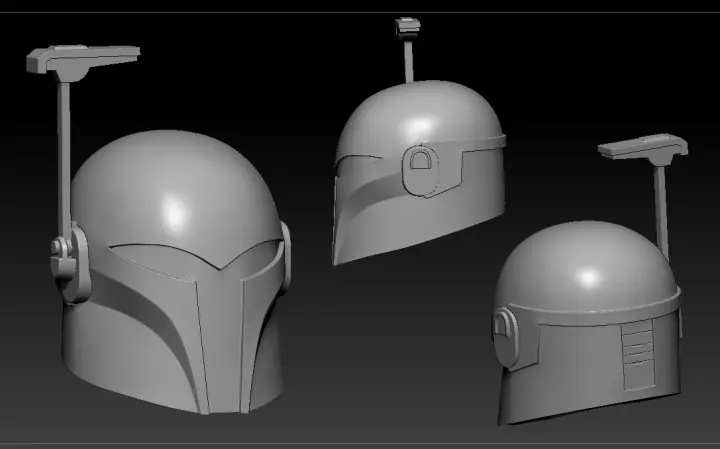Click the rangefinder head on the front-facing helmet

(x=83, y=62)
